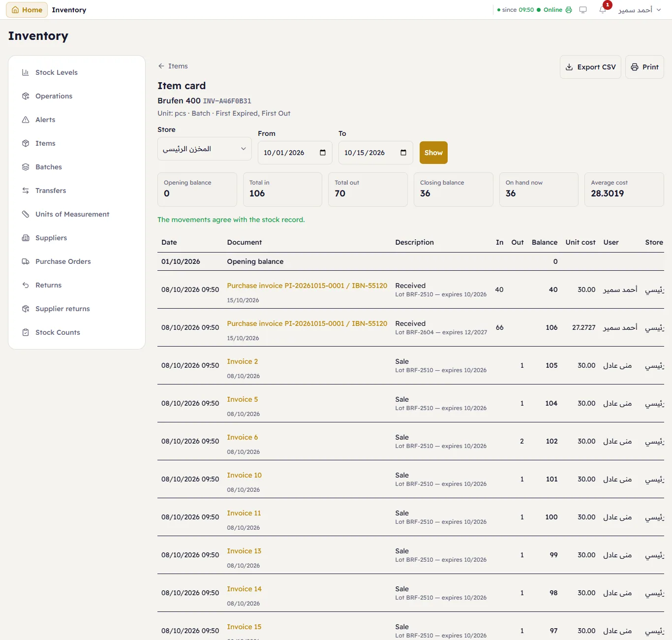
Task: Open the Invoice 14 link
Action: click(244, 589)
